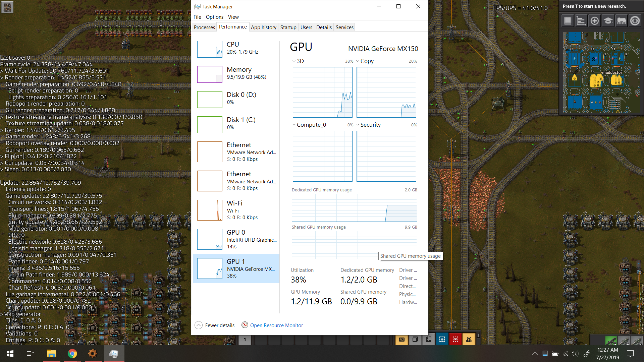Open the Action Center notifications icon

pos(631,354)
